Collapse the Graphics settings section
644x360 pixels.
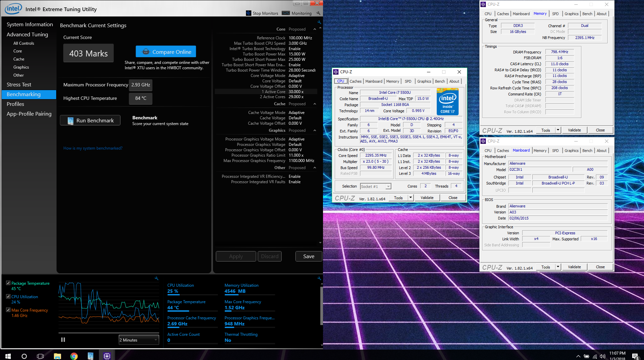(x=315, y=130)
